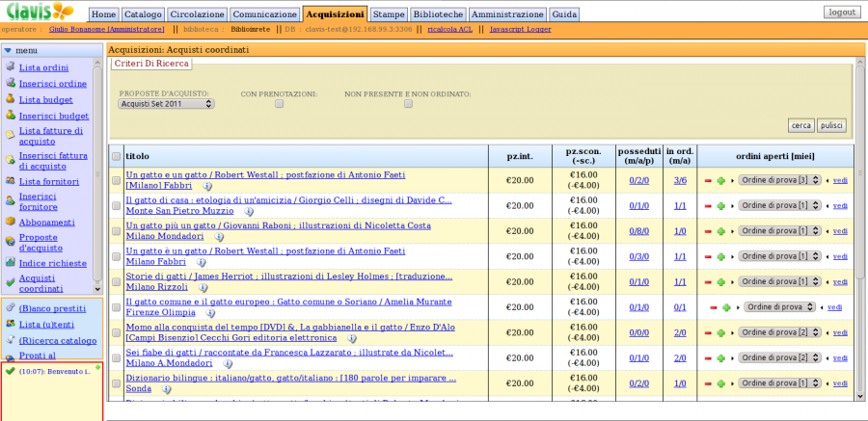Click the info icon beside Monte San Pietro Muzzio
Screen dimensions: 868x421
(x=249, y=210)
